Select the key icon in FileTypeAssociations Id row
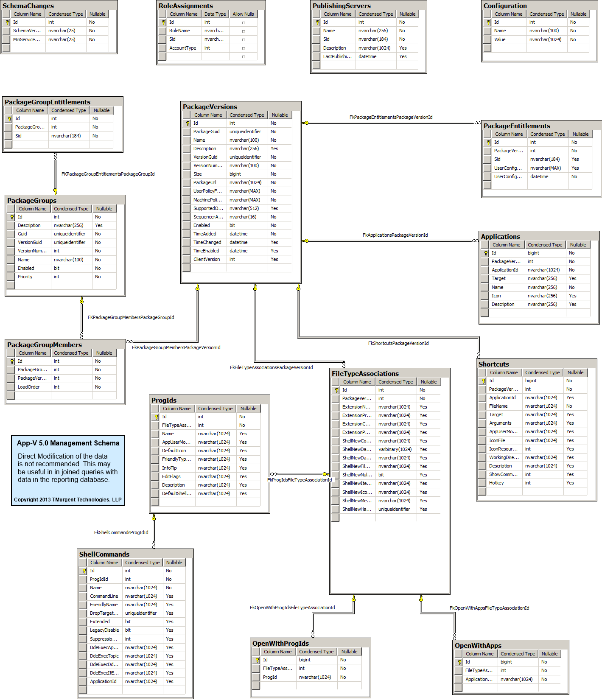This screenshot has height=700, width=602. [x=336, y=390]
